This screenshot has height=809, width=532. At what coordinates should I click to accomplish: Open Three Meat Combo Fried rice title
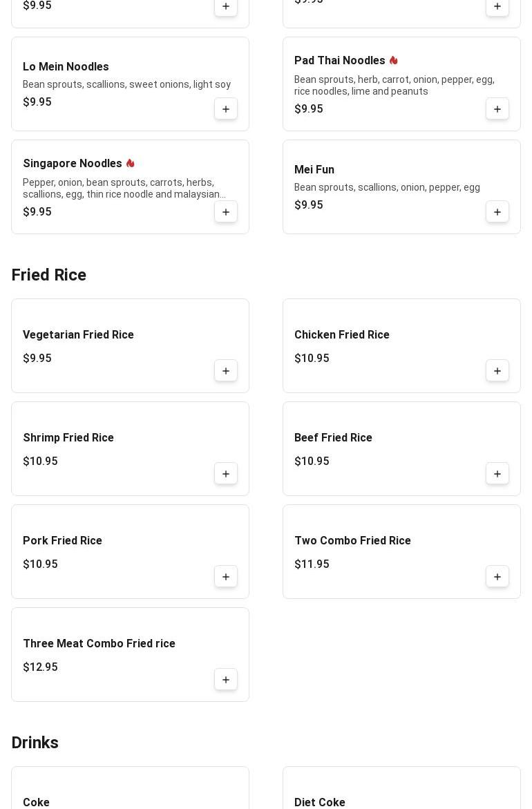point(99,644)
